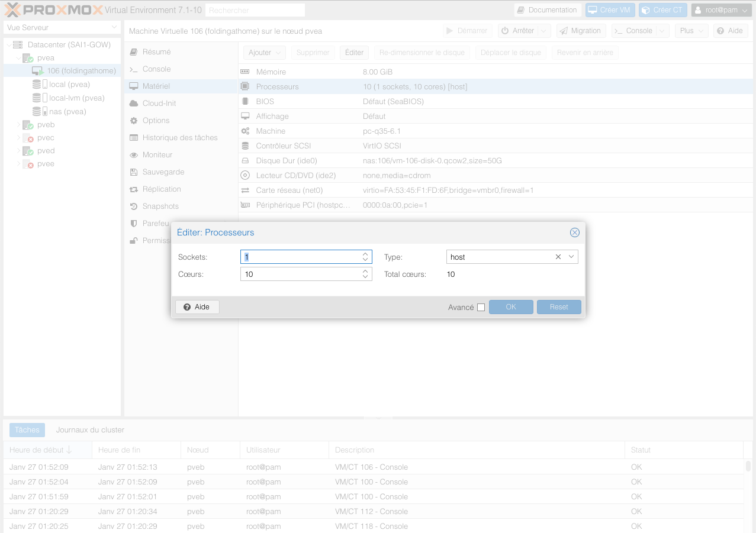The width and height of the screenshot is (756, 533).
Task: Click the Périphérique PCI icon
Action: [245, 205]
